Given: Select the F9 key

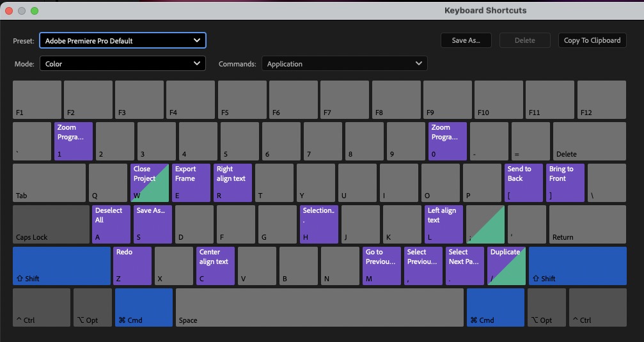Looking at the screenshot, I should click(x=447, y=100).
